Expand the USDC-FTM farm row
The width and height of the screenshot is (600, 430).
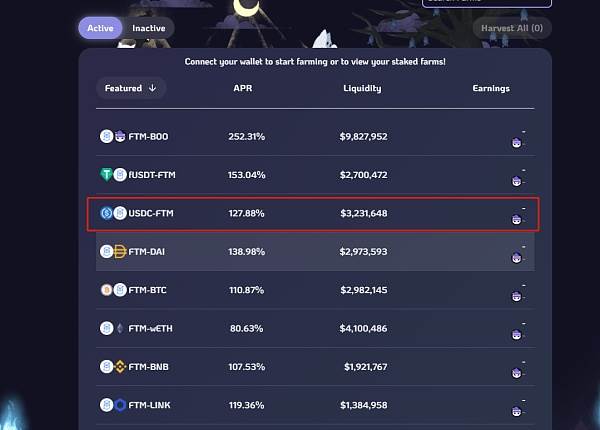315,213
